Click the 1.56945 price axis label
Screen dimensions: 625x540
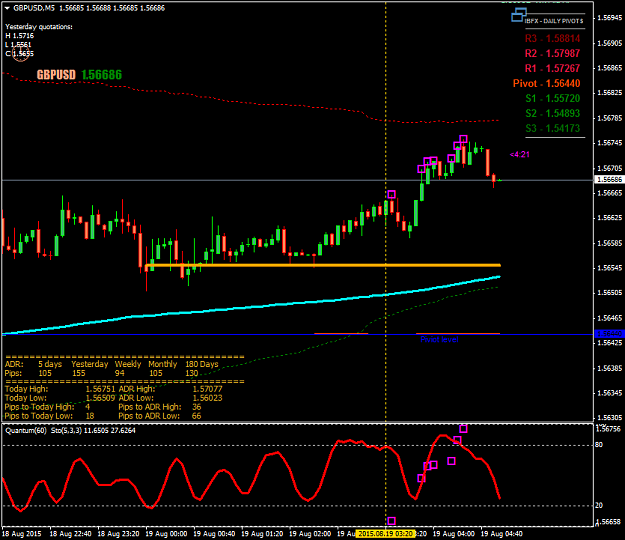(609, 18)
